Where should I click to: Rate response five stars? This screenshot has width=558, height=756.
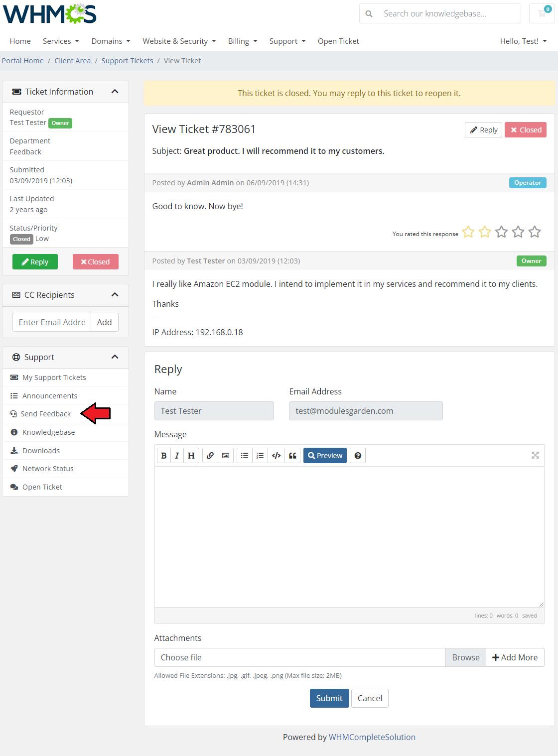coord(535,232)
